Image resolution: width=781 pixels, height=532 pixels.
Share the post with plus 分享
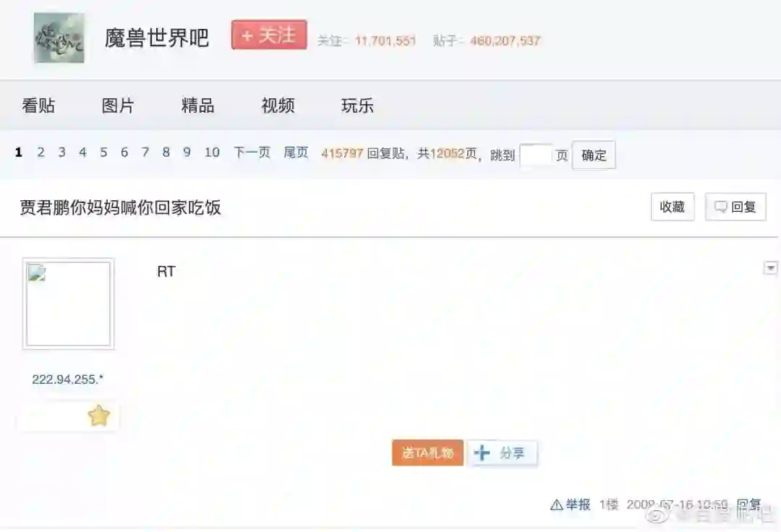[x=502, y=453]
